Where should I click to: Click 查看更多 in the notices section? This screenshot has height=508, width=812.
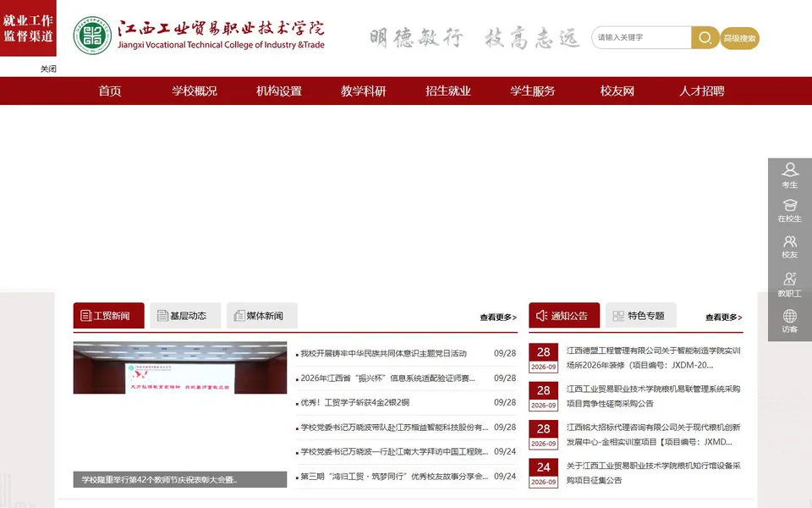pyautogui.click(x=723, y=317)
